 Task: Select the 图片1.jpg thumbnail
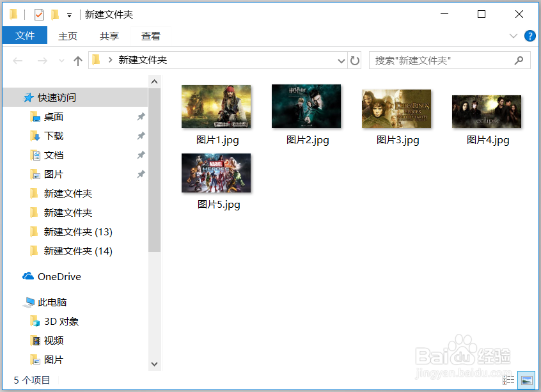click(216, 107)
